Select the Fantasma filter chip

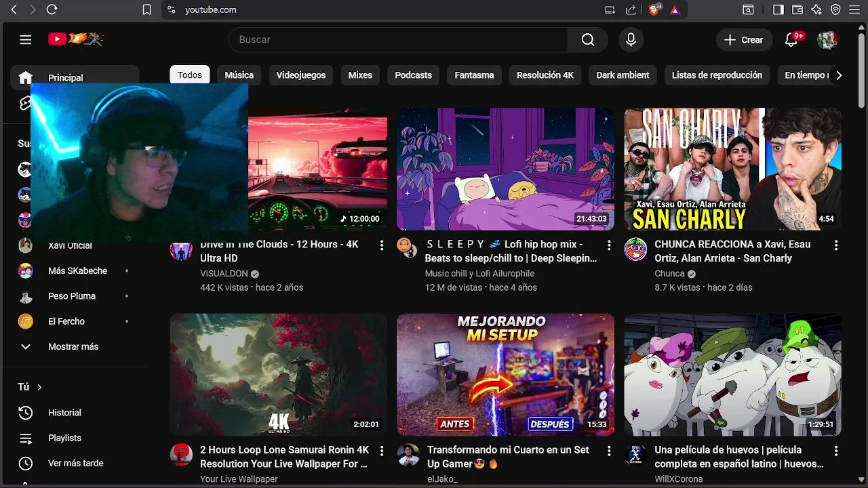pos(474,75)
